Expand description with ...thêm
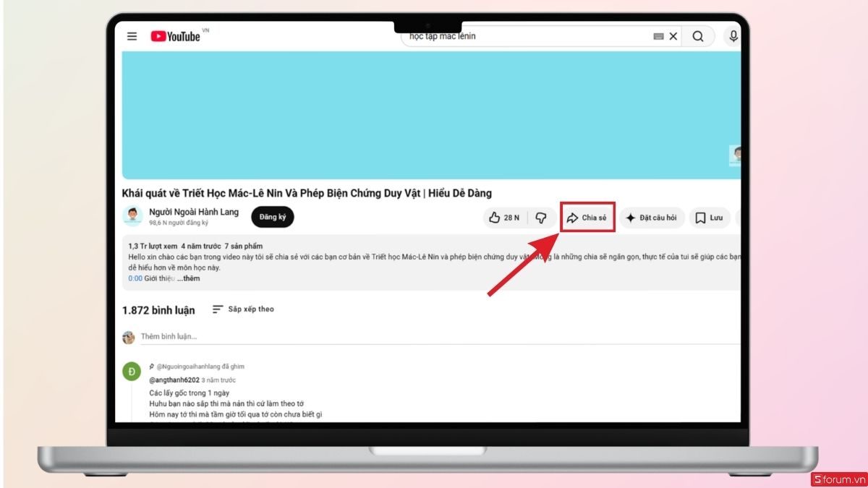 click(x=189, y=278)
